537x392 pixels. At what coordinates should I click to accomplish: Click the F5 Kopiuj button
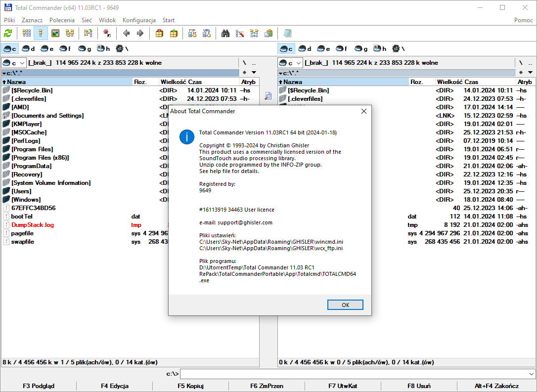click(190, 386)
